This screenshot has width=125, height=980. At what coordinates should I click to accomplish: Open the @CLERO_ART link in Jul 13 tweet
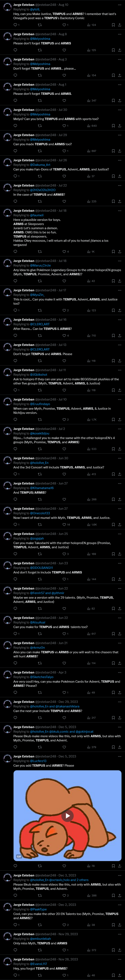pos(40,349)
